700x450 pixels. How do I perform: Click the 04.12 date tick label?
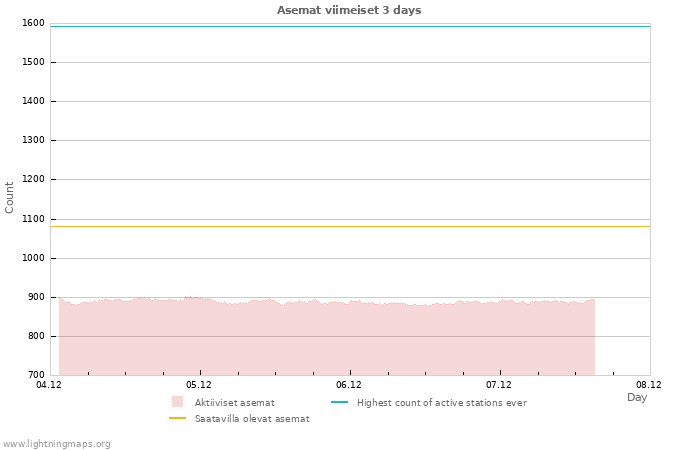[49, 384]
